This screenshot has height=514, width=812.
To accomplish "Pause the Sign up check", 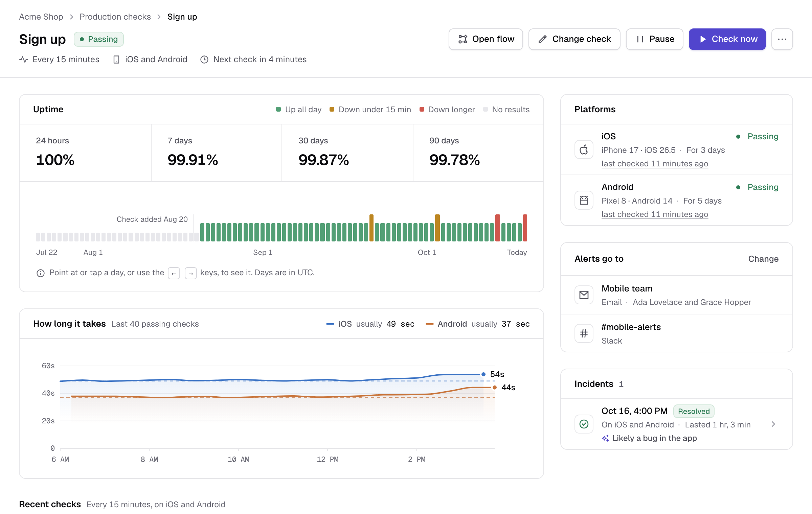I will [655, 39].
